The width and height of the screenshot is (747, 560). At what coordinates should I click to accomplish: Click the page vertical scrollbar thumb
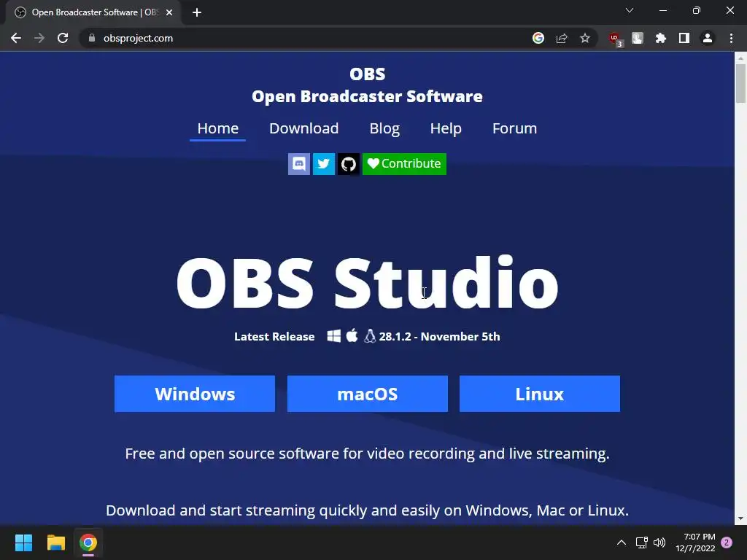click(x=740, y=83)
